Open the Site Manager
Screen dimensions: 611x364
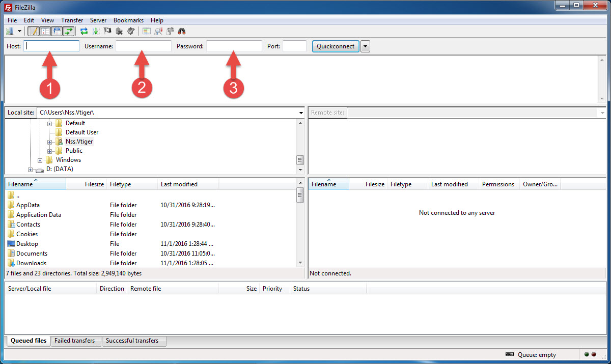pyautogui.click(x=11, y=31)
